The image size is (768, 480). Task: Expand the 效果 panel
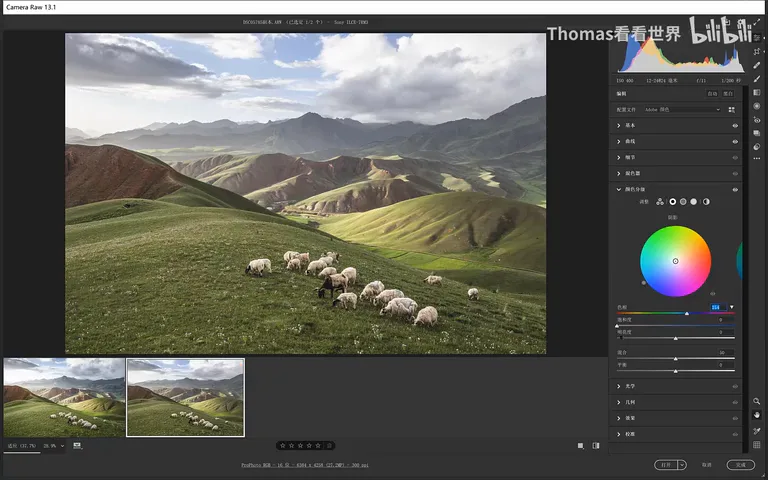point(619,418)
